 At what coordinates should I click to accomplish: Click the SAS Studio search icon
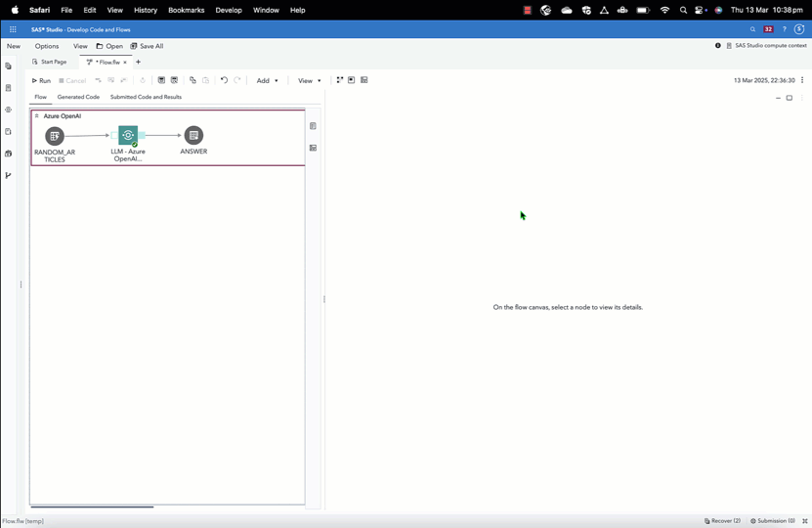753,29
